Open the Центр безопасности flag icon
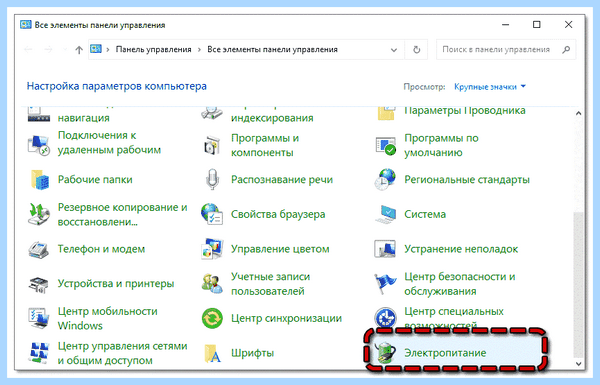The image size is (600, 385). pos(385,284)
